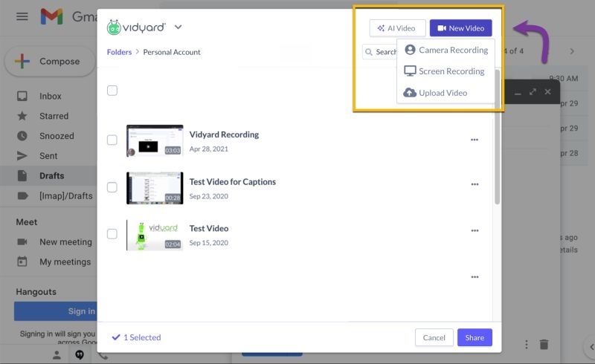Click the New meeting camera icon
Viewport: 595px width, 364px height.
22,242
